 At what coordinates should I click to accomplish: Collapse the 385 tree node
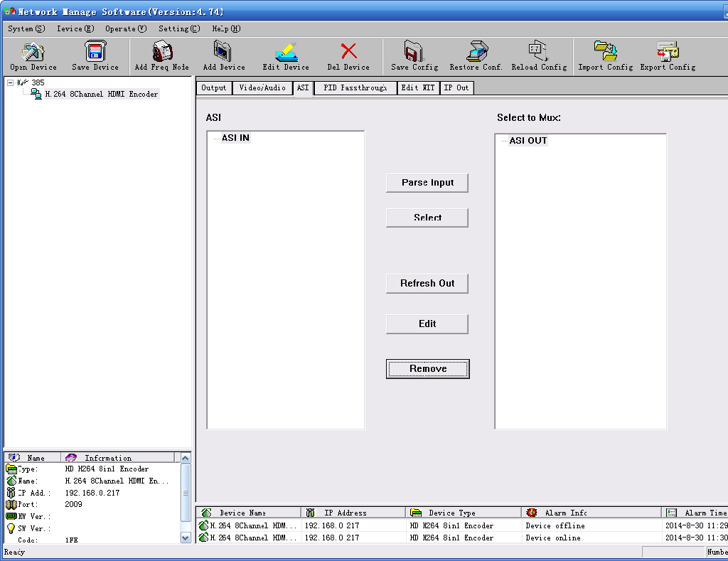point(10,82)
